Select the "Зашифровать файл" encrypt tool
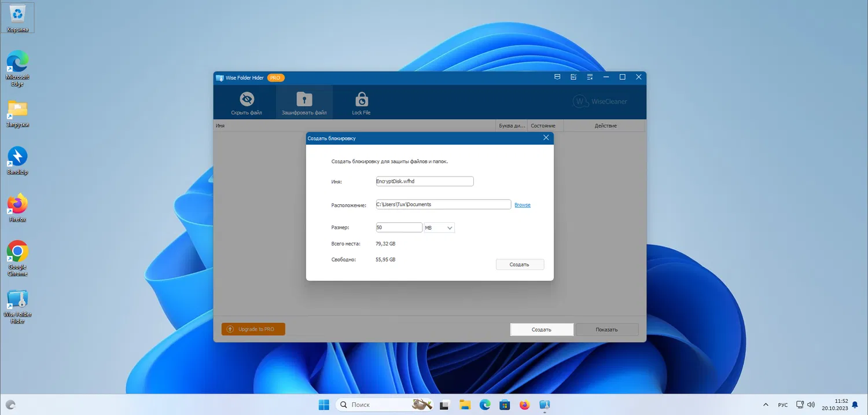This screenshot has height=415, width=868. click(x=304, y=102)
